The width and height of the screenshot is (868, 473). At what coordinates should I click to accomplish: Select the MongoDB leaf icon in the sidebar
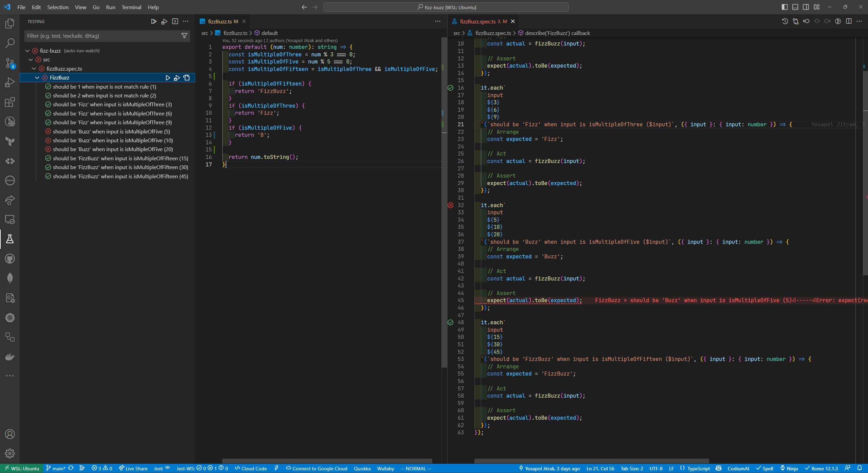click(x=10, y=278)
